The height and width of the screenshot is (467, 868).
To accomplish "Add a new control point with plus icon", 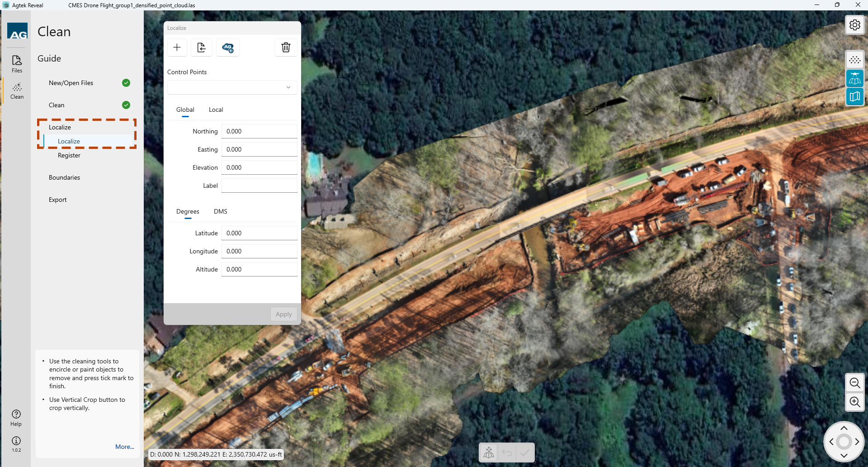I will tap(177, 48).
